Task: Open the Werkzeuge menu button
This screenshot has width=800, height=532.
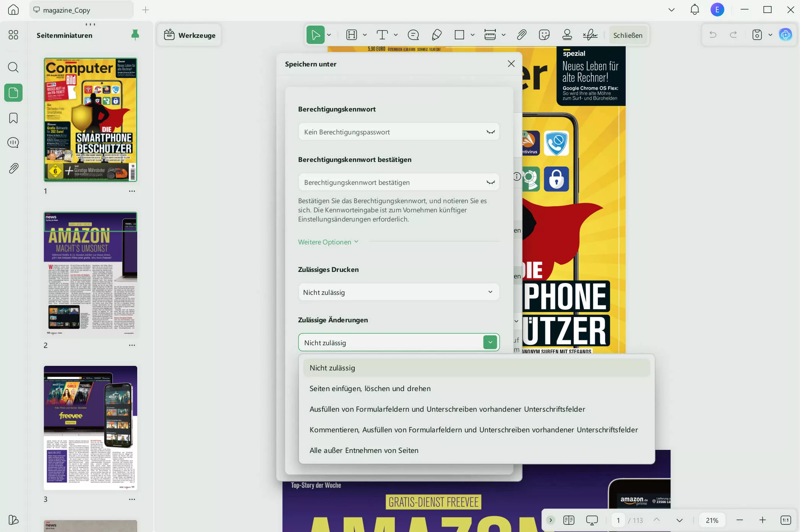Action: (190, 35)
